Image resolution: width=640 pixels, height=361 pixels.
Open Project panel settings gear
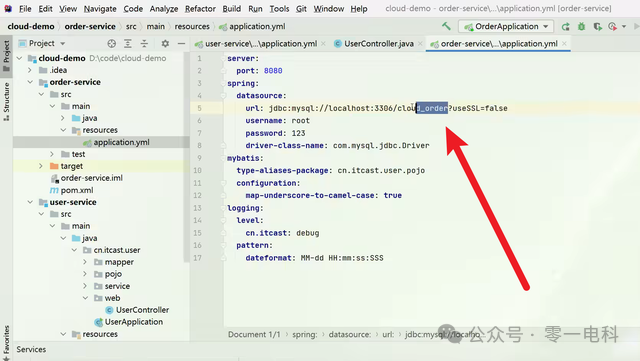coord(165,43)
